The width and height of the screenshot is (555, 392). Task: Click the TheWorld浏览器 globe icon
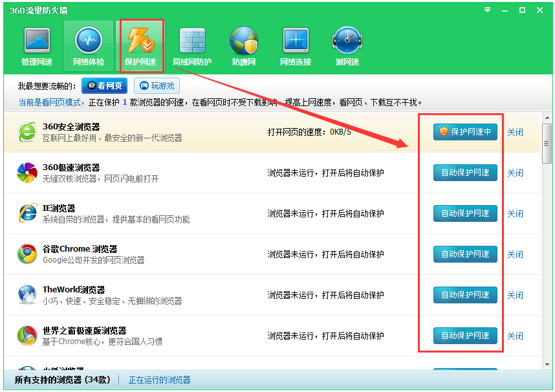pyautogui.click(x=27, y=295)
